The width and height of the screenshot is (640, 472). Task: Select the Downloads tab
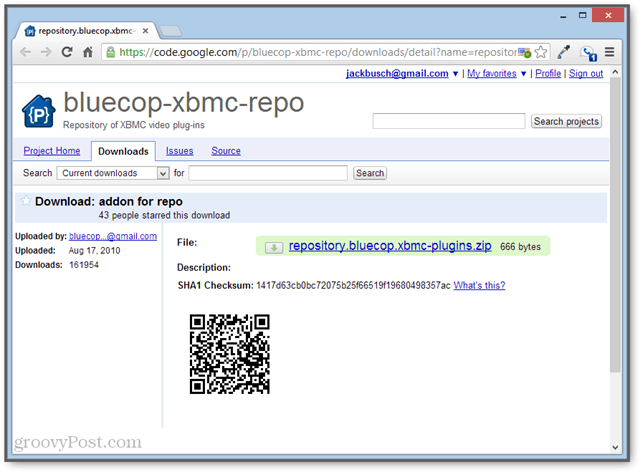pos(123,151)
